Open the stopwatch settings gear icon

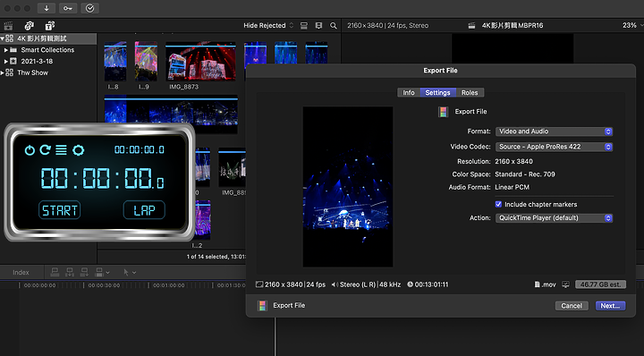click(x=78, y=150)
